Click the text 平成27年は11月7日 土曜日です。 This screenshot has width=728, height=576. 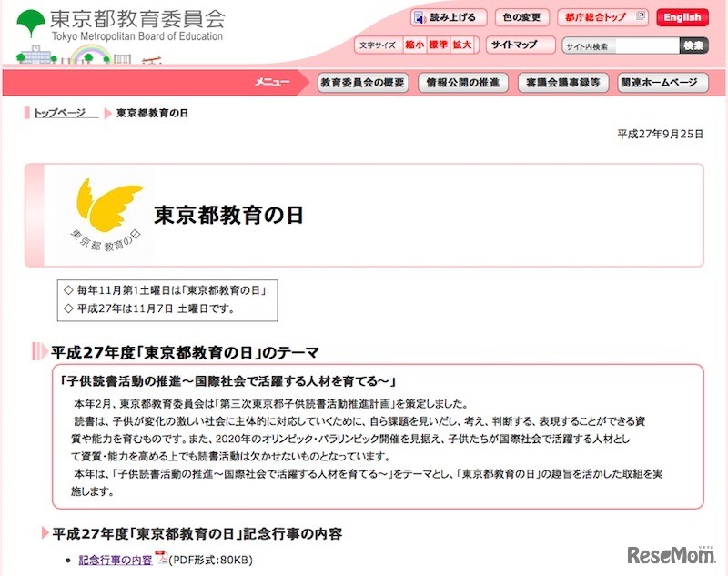coord(156,308)
